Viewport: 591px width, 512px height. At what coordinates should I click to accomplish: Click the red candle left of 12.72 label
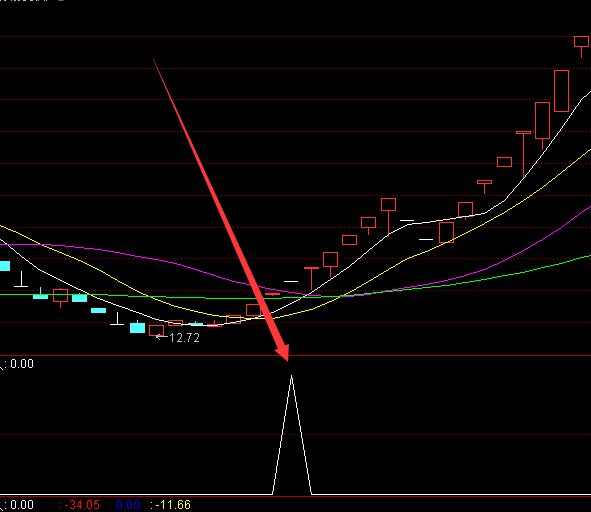click(156, 331)
